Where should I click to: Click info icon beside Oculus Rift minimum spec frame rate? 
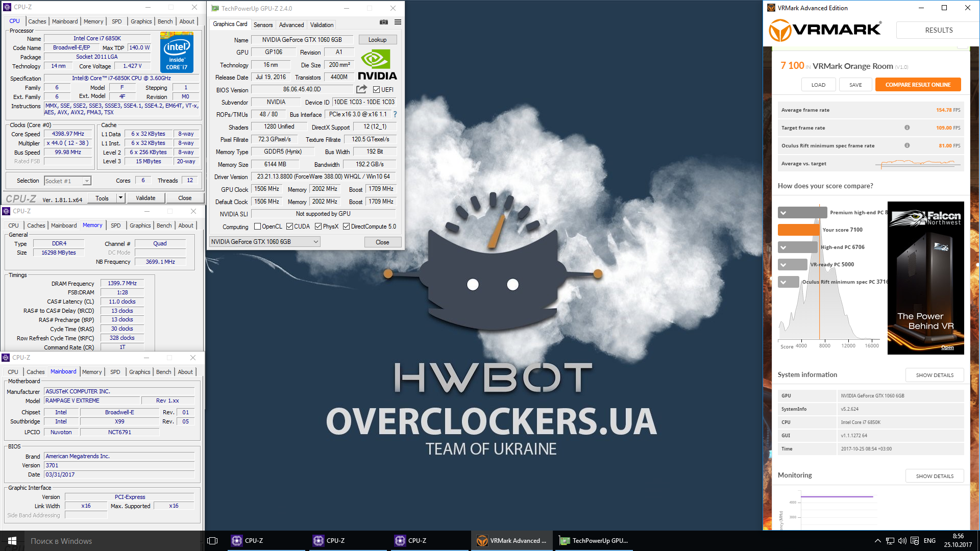click(x=907, y=145)
